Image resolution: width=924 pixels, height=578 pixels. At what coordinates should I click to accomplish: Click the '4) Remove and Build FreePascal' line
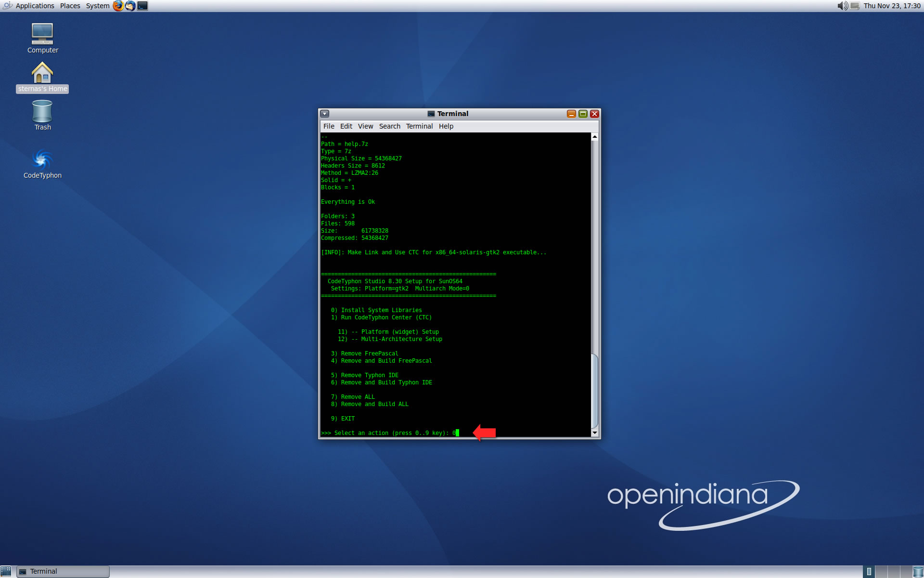tap(381, 361)
